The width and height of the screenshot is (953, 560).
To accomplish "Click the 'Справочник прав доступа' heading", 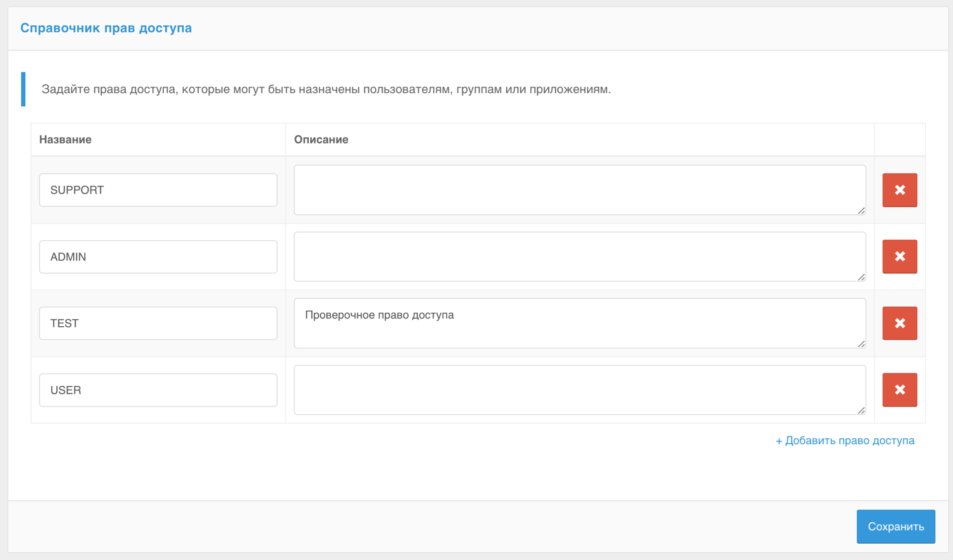I will click(x=106, y=28).
